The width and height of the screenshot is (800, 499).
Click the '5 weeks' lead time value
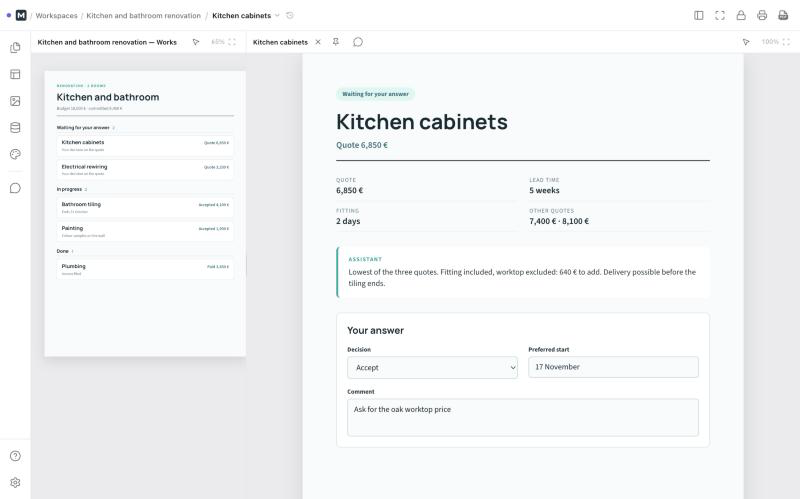click(x=544, y=190)
